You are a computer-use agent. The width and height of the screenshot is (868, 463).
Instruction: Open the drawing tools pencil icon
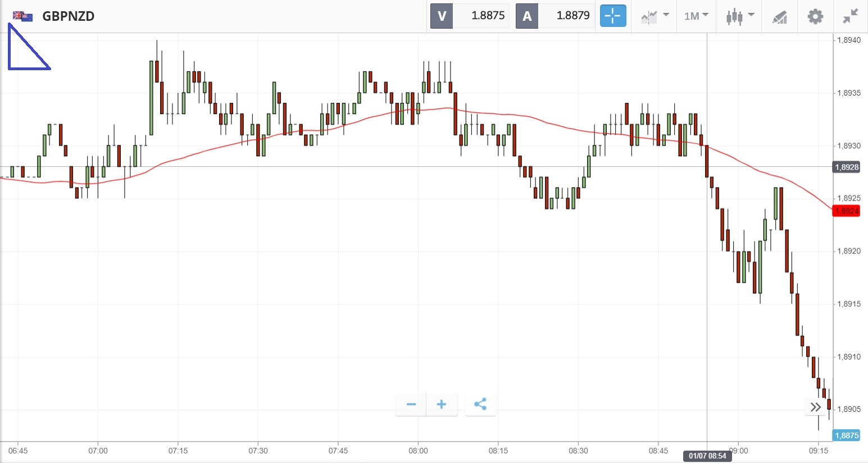779,16
